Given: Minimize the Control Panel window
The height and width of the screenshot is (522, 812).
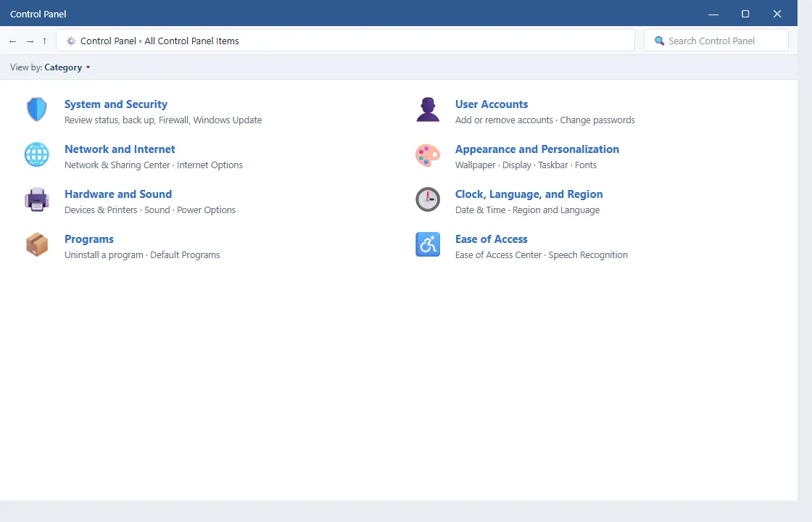Looking at the screenshot, I should click(x=713, y=14).
